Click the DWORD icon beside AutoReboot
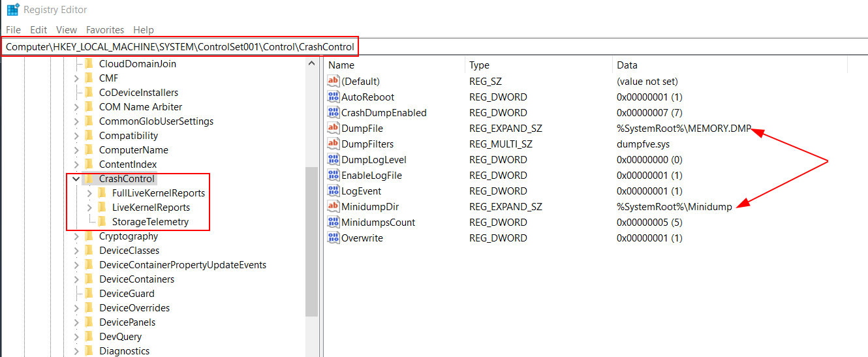This screenshot has height=357, width=868. click(333, 97)
